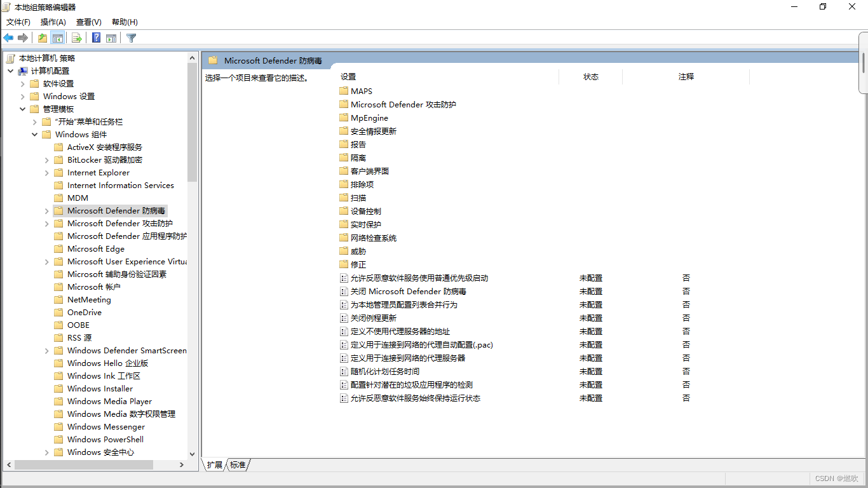Open the 文件(F) menu
The height and width of the screenshot is (488, 868).
pos(18,22)
